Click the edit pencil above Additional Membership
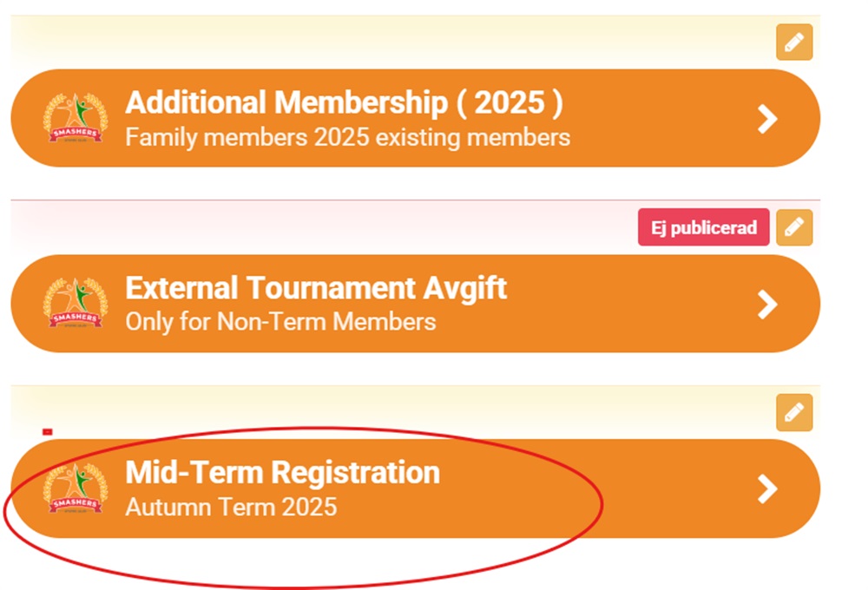 (x=794, y=43)
